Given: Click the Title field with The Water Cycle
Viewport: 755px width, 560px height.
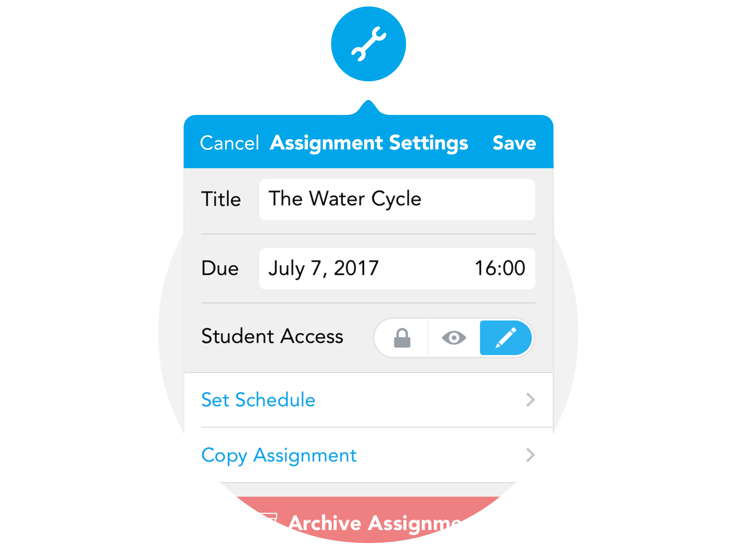Looking at the screenshot, I should point(397,199).
